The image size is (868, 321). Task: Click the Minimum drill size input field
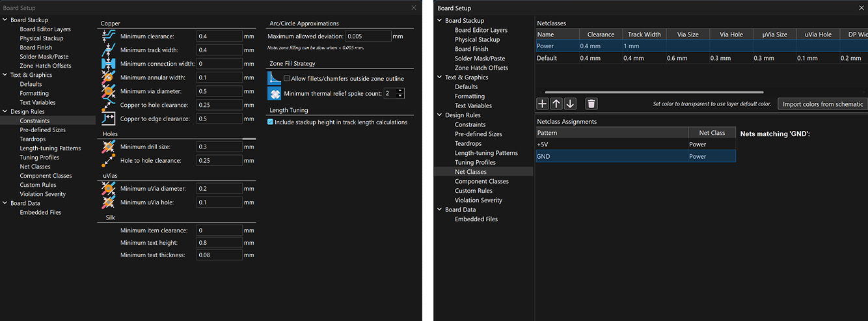click(x=219, y=147)
